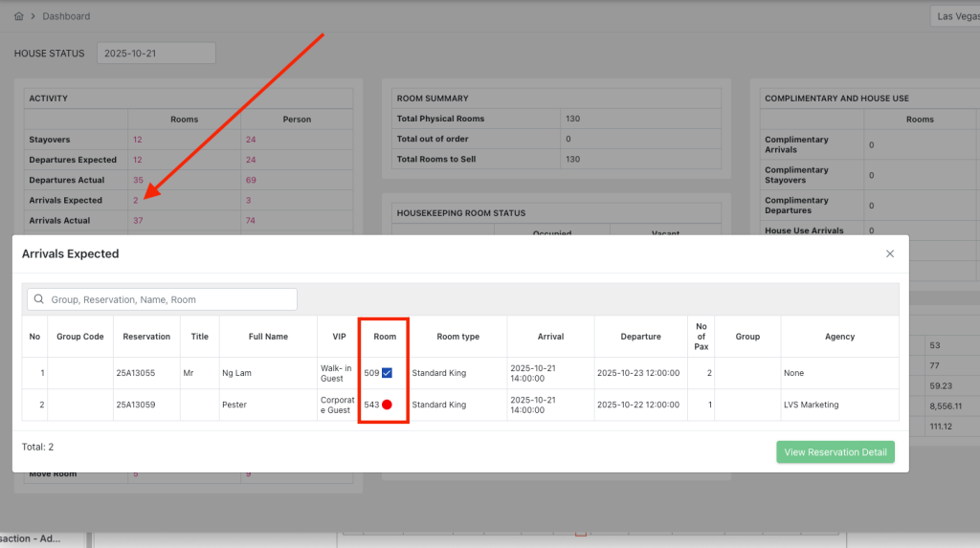This screenshot has height=548, width=980.
Task: Click red status dot for room 543
Action: tap(388, 405)
